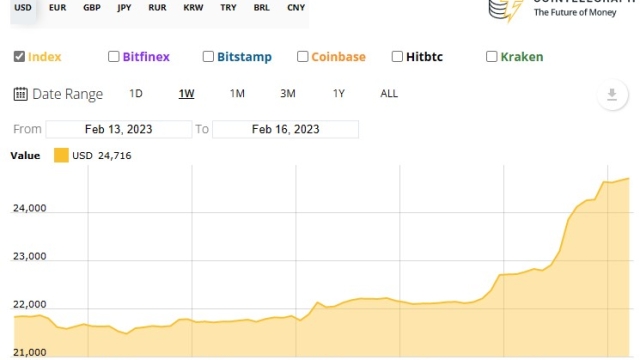640x360 pixels.
Task: Enable the Bitstamp checkbox
Action: tap(208, 56)
